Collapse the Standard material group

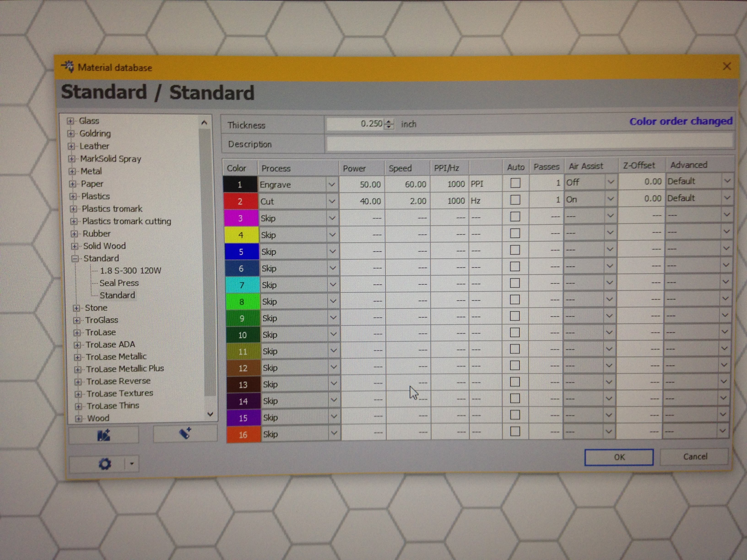75,258
